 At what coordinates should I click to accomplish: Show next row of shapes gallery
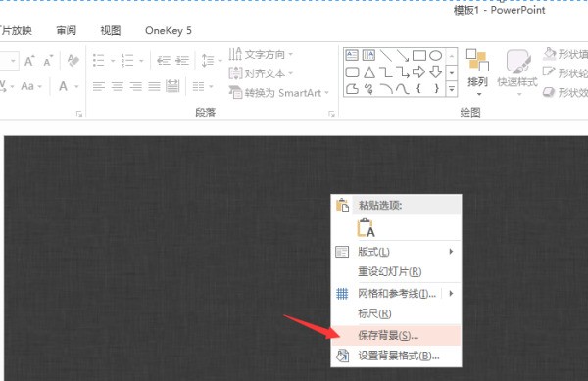click(452, 72)
